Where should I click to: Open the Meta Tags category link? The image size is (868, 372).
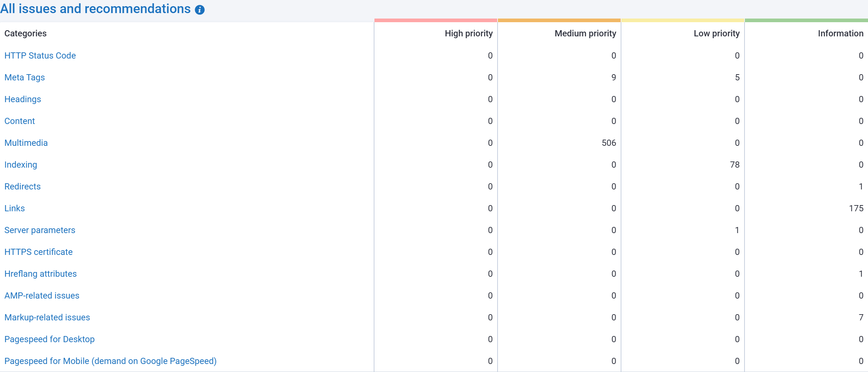pyautogui.click(x=24, y=77)
